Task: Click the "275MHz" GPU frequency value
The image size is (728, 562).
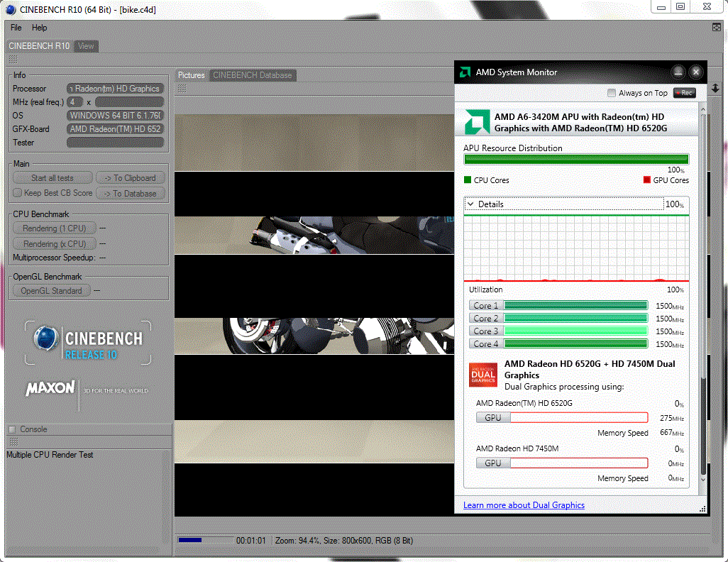Action: pyautogui.click(x=672, y=418)
